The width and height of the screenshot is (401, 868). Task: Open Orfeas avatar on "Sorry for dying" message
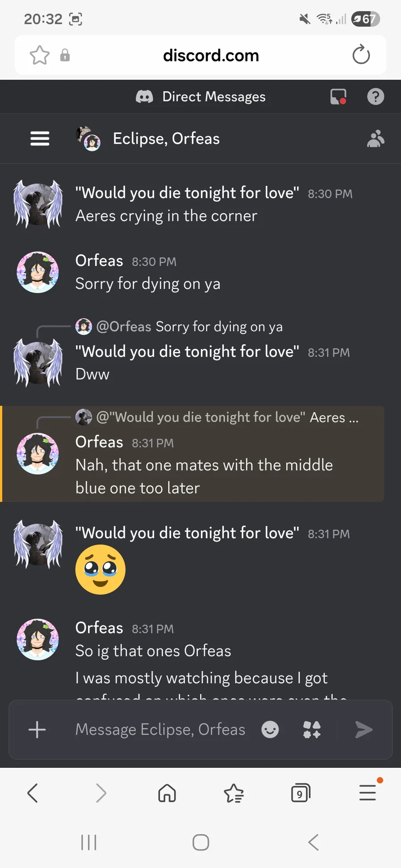point(37,272)
